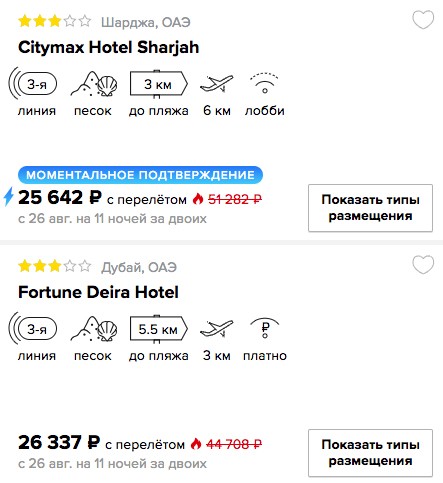
Task: Add Fortune Deira Hotel to favorites
Action: point(423,265)
